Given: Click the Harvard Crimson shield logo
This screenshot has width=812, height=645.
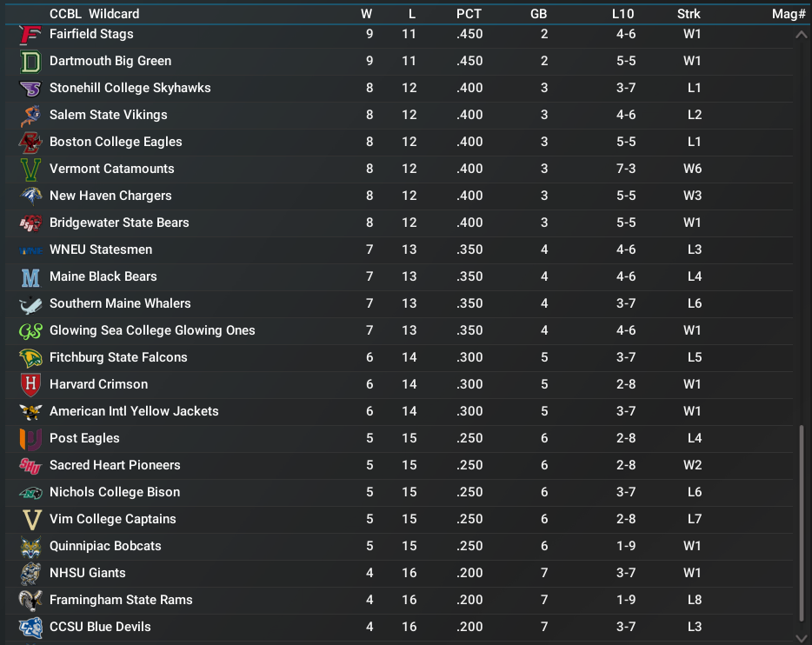Looking at the screenshot, I should point(30,385).
